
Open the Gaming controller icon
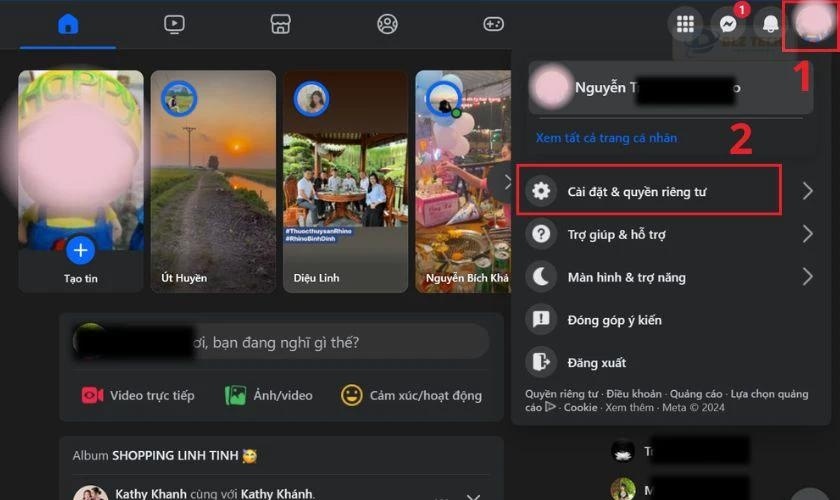click(493, 24)
